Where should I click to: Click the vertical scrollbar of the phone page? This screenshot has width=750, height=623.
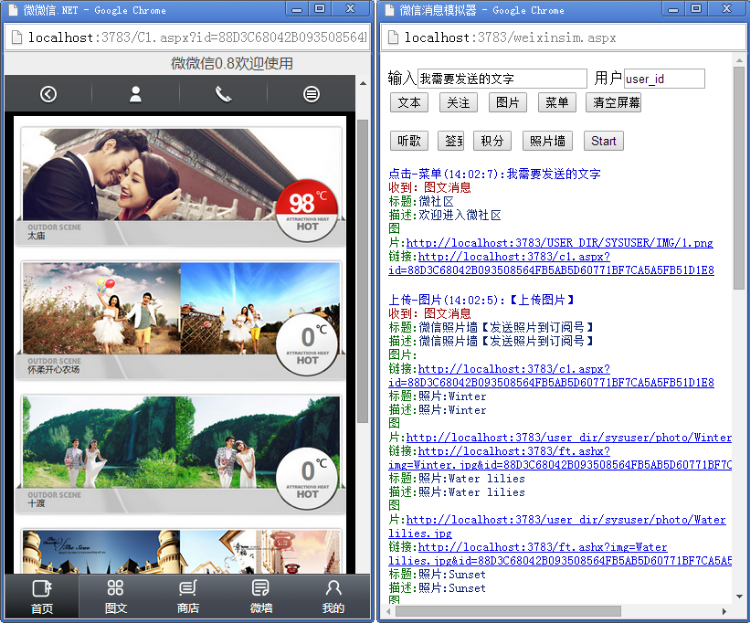[x=363, y=270]
